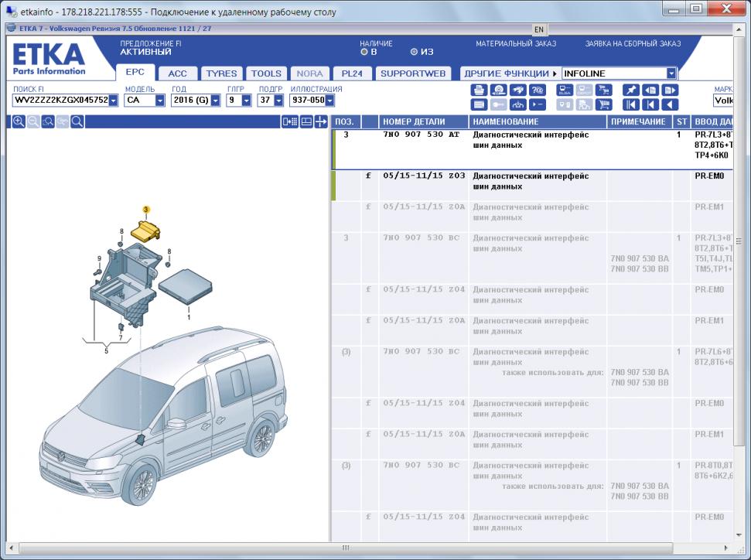Screen dimensions: 751x560
Task: Jump to first with double-bar arrow
Action: tap(631, 105)
